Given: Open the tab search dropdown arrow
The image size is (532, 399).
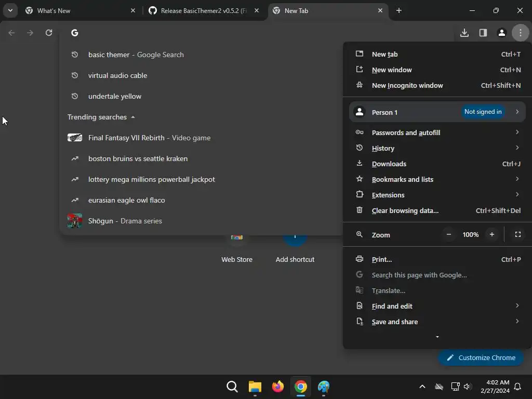Looking at the screenshot, I should tap(10, 10).
